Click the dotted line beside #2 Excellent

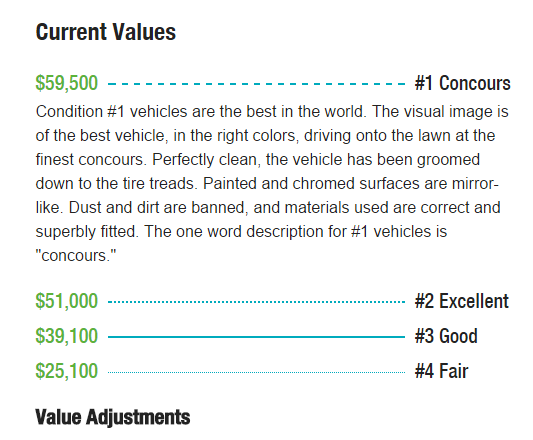257,302
